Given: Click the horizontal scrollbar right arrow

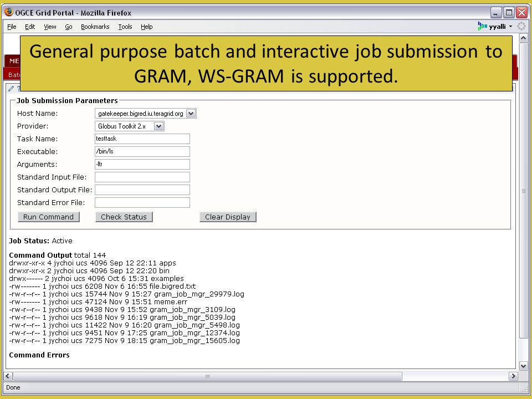Looking at the screenshot, I should 513,376.
